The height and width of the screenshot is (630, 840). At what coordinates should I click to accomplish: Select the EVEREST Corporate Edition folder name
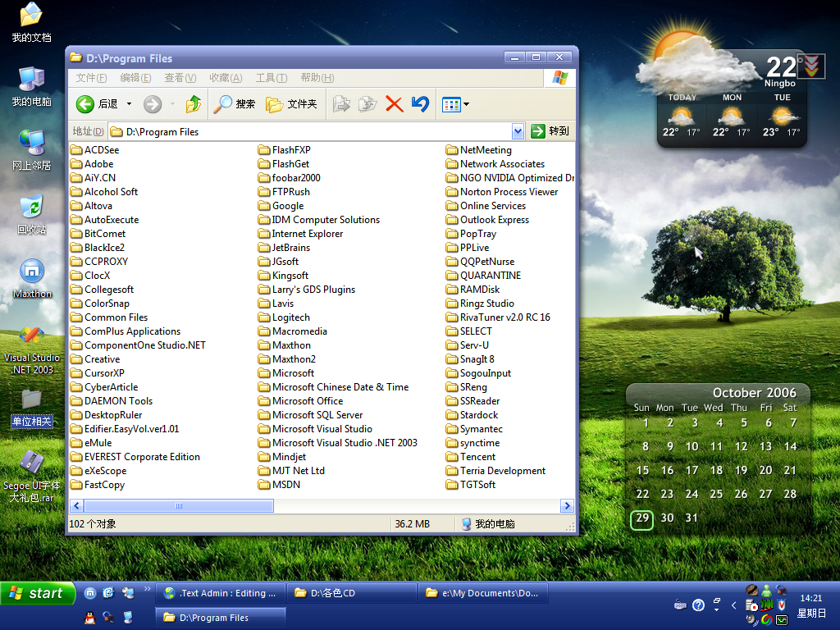point(142,456)
